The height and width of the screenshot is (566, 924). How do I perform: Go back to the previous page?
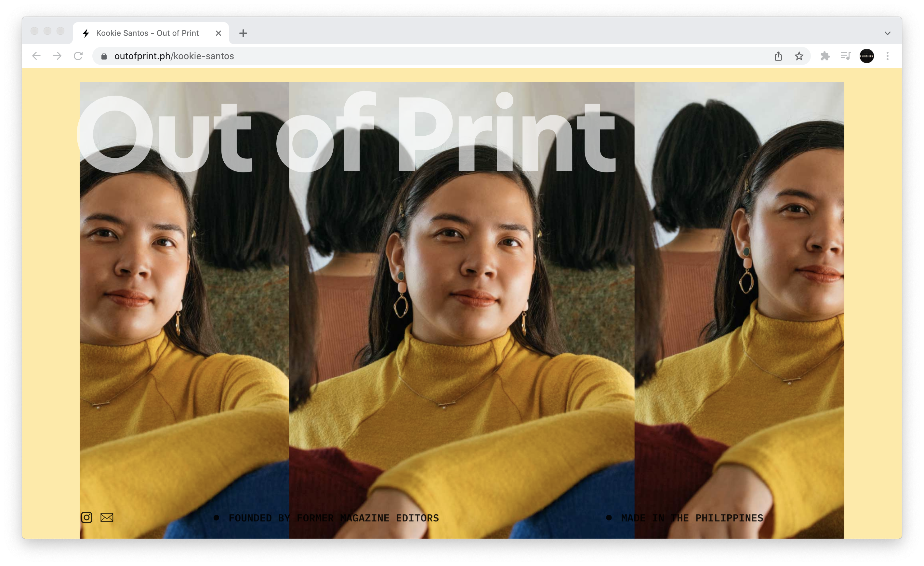(x=36, y=56)
